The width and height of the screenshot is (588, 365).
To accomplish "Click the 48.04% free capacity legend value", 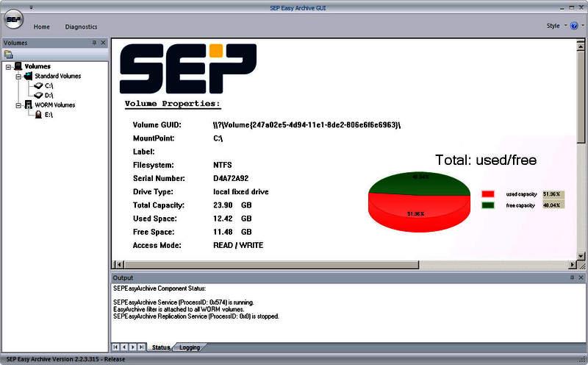I will coord(553,205).
